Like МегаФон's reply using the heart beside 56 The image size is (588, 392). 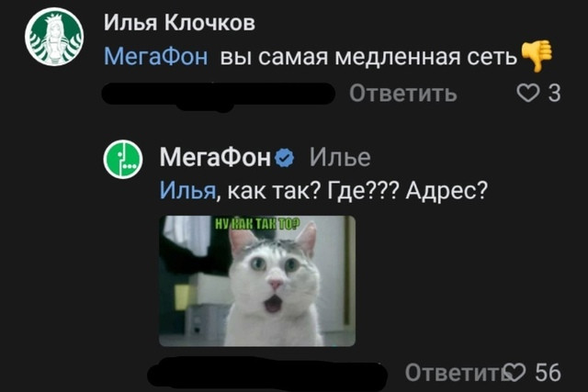514,372
